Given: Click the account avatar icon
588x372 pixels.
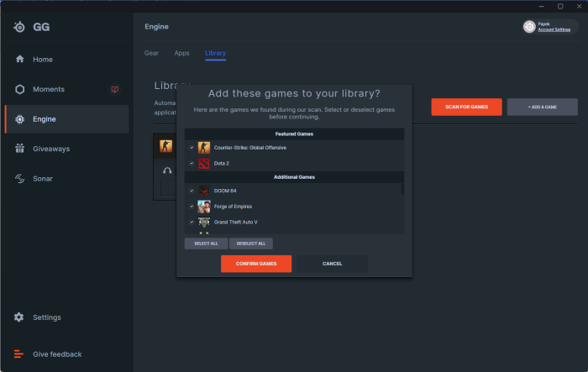Looking at the screenshot, I should coord(529,27).
